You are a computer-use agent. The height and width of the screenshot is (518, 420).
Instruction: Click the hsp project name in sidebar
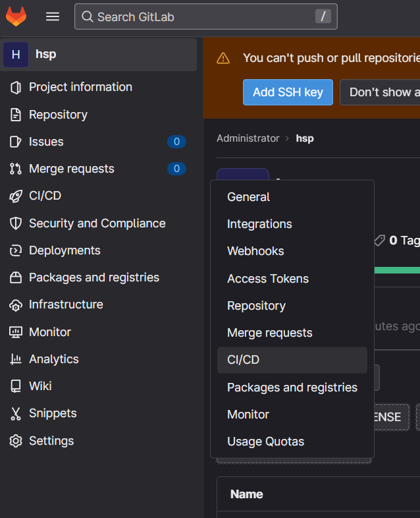(46, 54)
